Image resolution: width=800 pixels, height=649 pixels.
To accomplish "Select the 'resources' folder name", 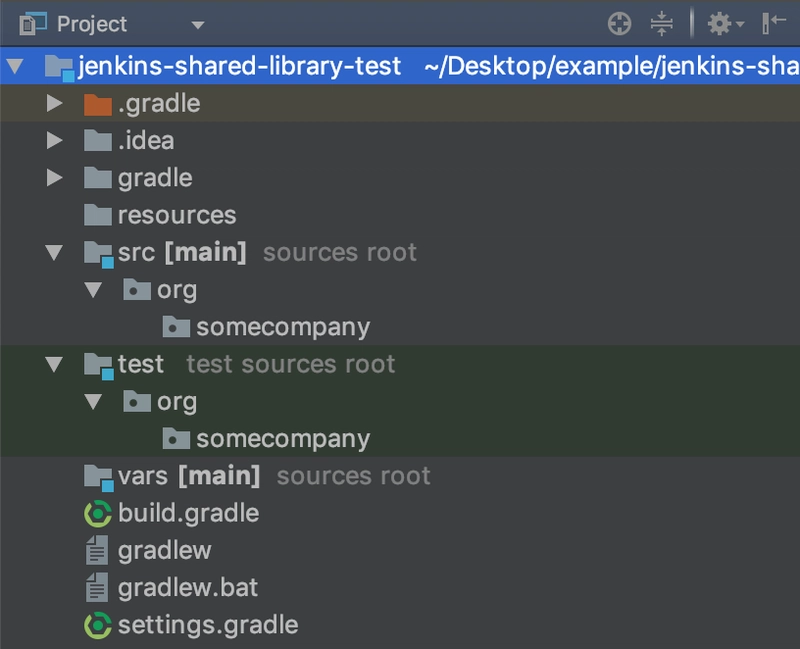I will point(177,215).
